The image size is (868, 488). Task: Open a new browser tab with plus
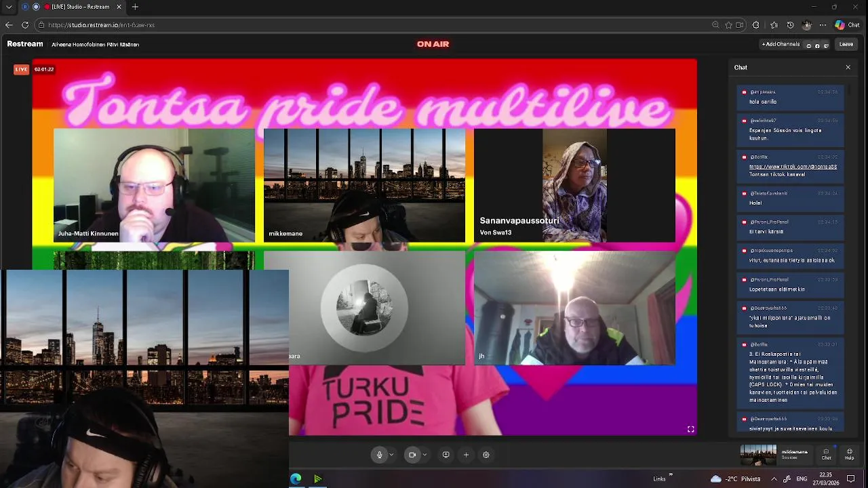coord(135,7)
